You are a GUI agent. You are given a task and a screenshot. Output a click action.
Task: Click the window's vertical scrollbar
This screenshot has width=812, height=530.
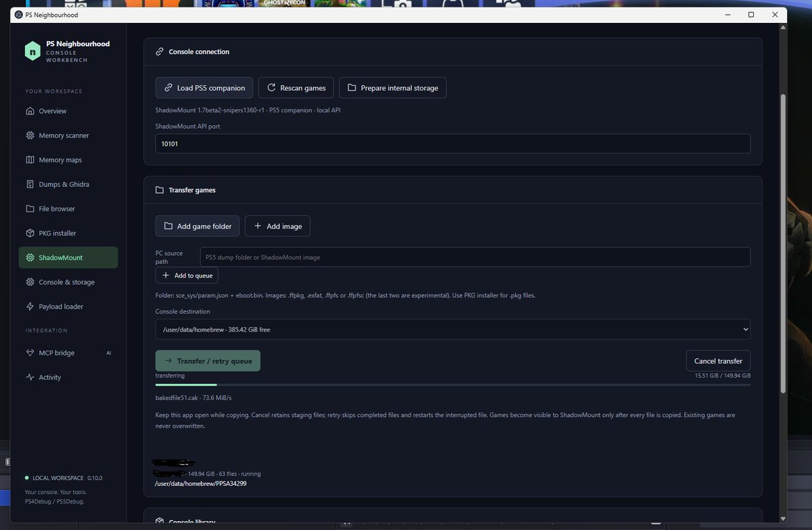(x=784, y=244)
